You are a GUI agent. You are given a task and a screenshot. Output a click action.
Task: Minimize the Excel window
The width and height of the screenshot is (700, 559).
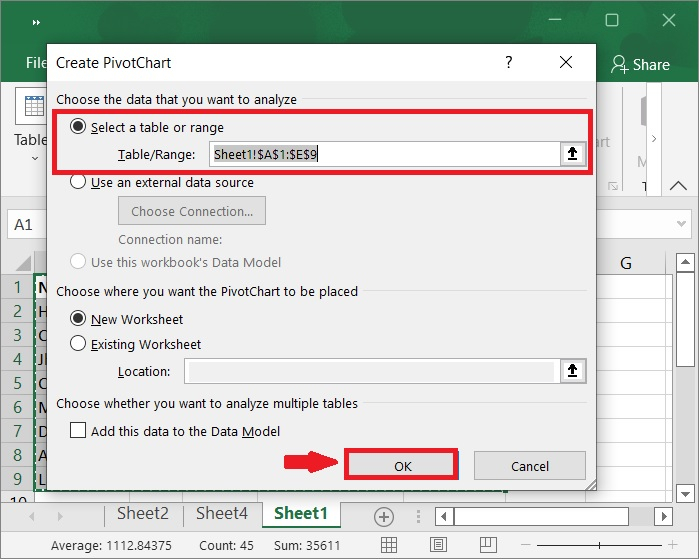coord(554,20)
